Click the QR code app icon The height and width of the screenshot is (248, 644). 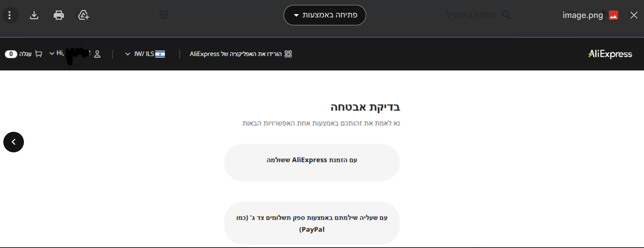(x=288, y=54)
